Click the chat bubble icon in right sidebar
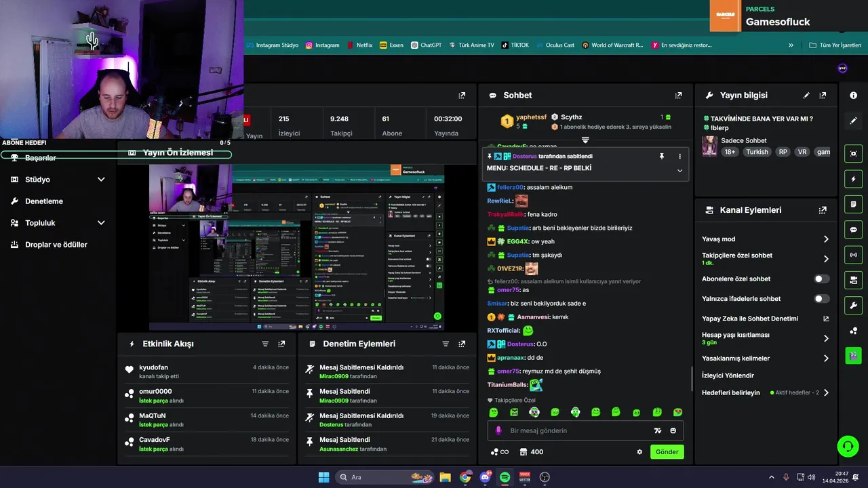The height and width of the screenshot is (488, 868). pyautogui.click(x=853, y=230)
